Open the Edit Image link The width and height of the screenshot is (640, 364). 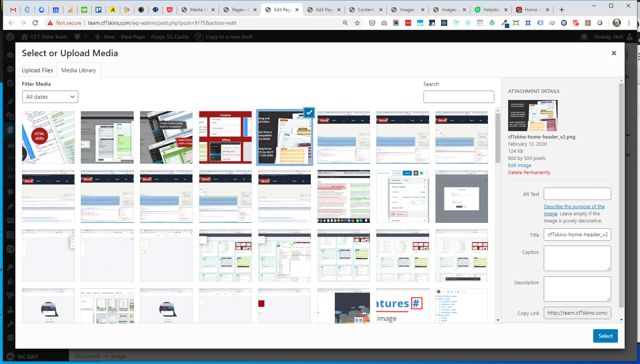(519, 165)
